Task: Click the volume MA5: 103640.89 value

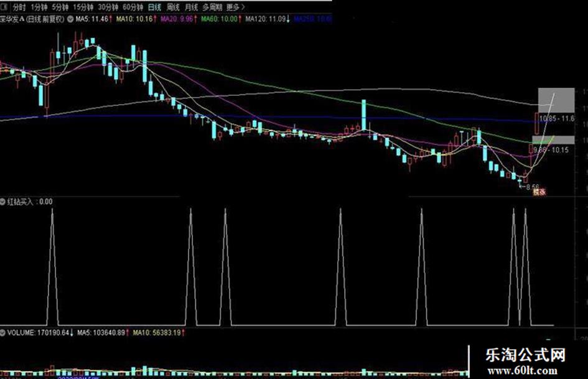Action: [x=103, y=332]
